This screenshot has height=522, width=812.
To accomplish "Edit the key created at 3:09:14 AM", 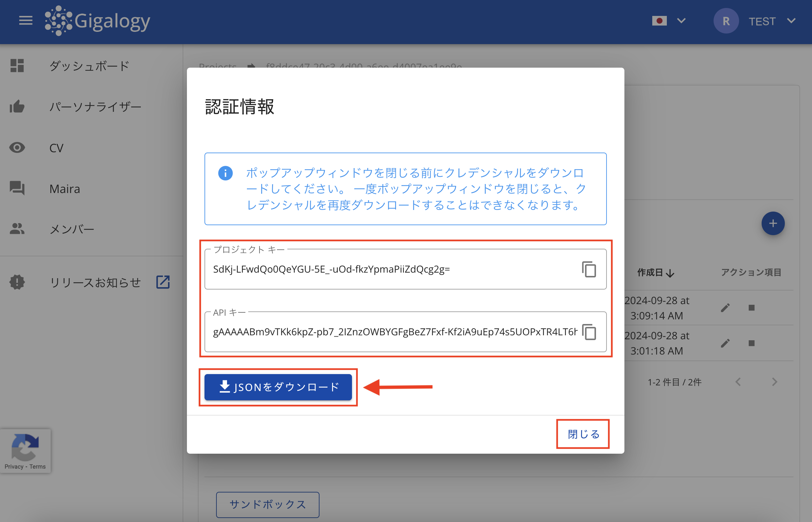I will (725, 308).
